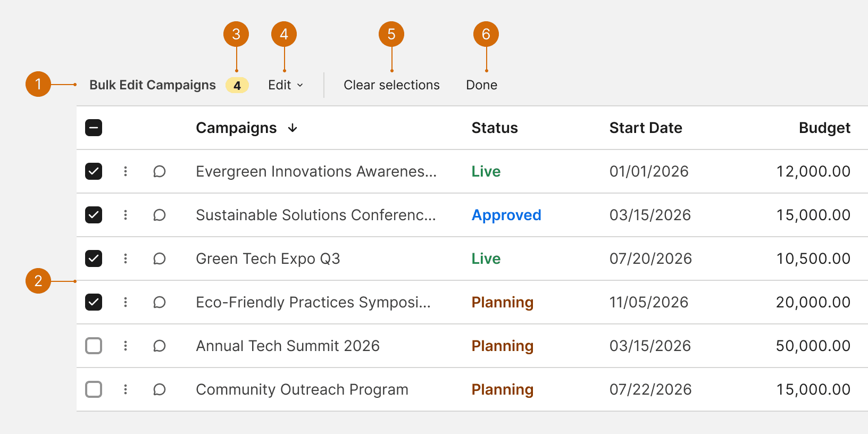Click the Status column header
Image resolution: width=868 pixels, height=434 pixels.
click(x=495, y=128)
